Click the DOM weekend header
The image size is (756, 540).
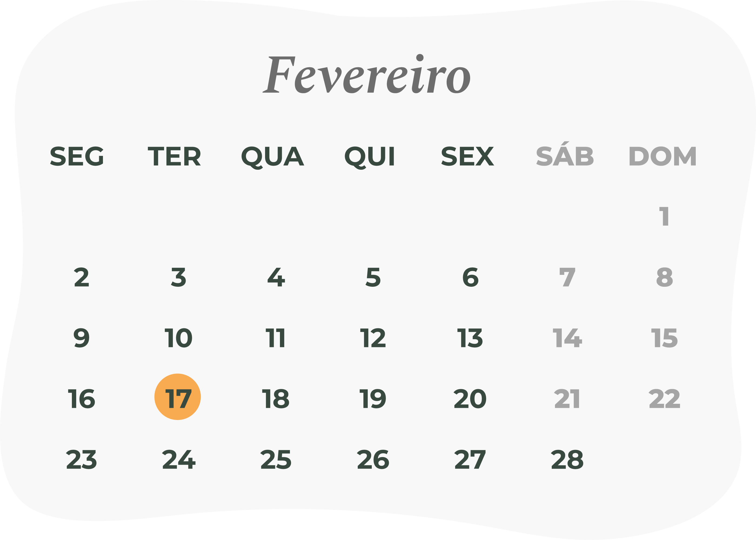coord(662,156)
